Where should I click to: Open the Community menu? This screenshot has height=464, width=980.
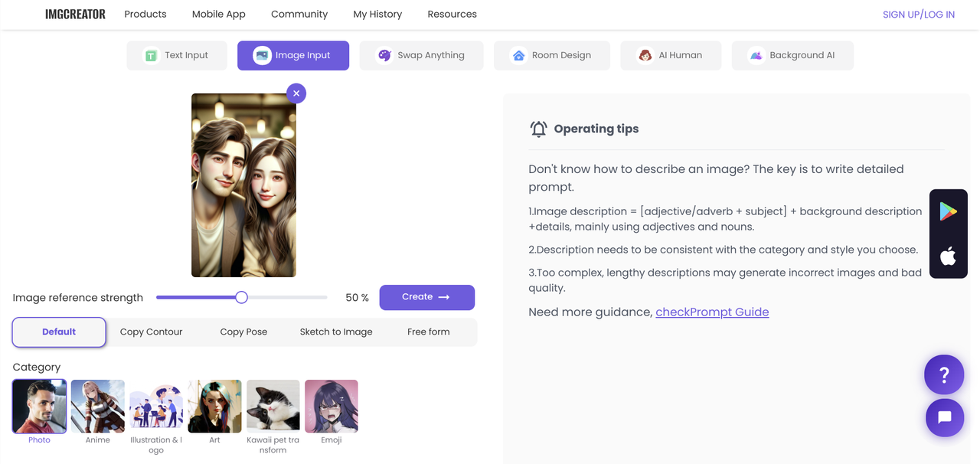[x=299, y=14]
